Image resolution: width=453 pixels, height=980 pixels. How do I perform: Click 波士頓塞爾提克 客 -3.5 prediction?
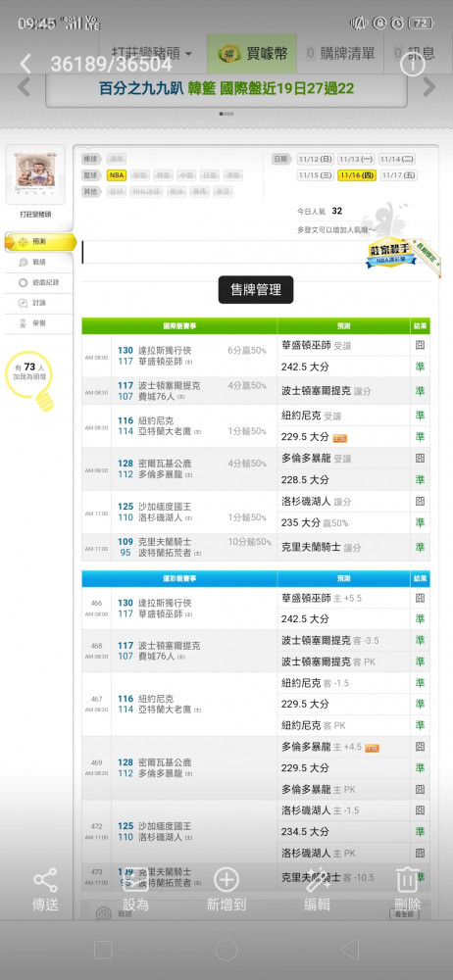click(329, 641)
